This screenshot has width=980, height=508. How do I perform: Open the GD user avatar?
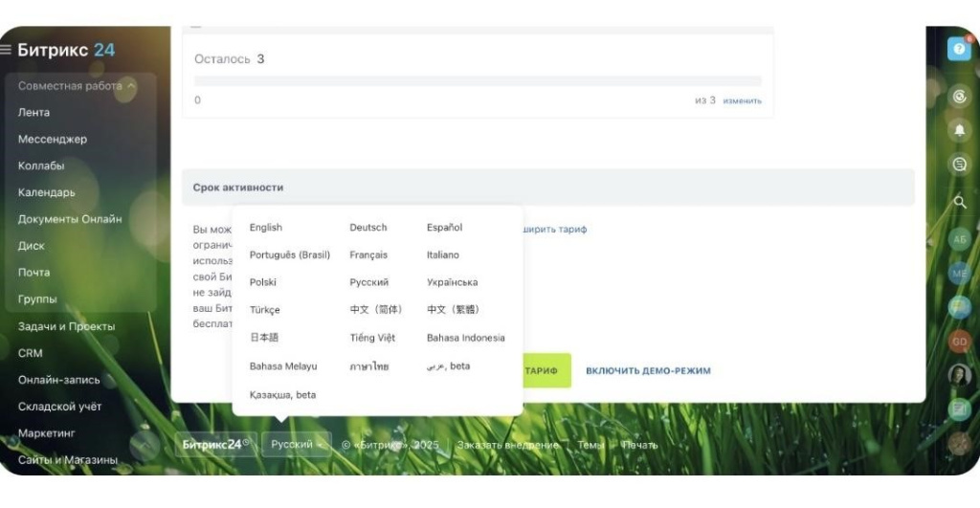pos(959,342)
